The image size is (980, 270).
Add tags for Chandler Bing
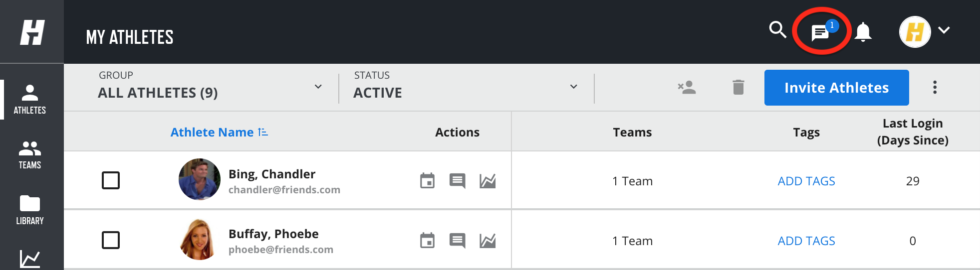click(806, 181)
